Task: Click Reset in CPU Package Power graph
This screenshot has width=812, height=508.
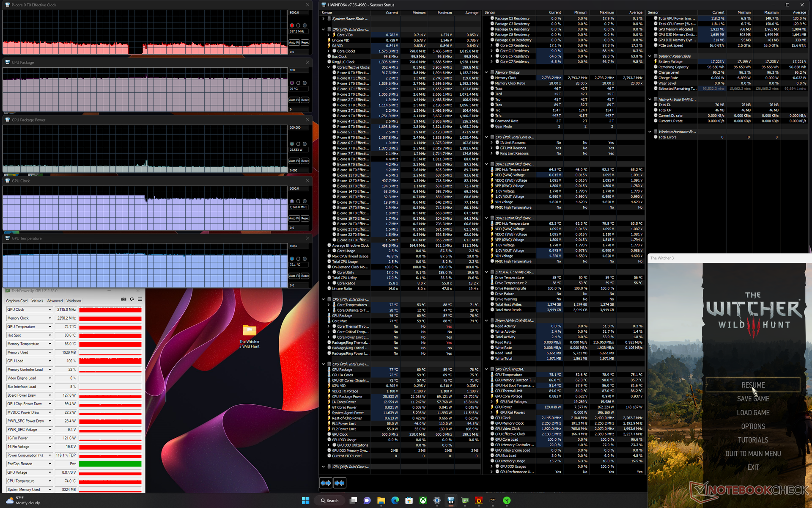Action: coord(305,161)
